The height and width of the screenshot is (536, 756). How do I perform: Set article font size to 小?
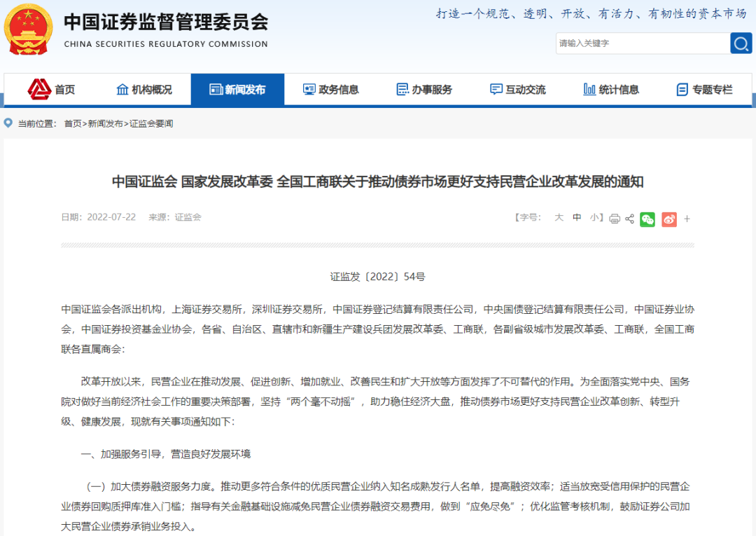coord(594,218)
